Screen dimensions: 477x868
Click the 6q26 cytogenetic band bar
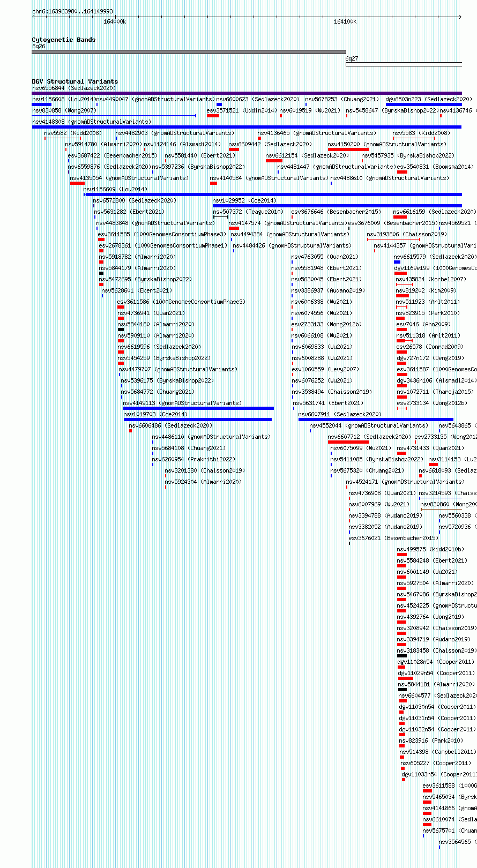coord(189,52)
